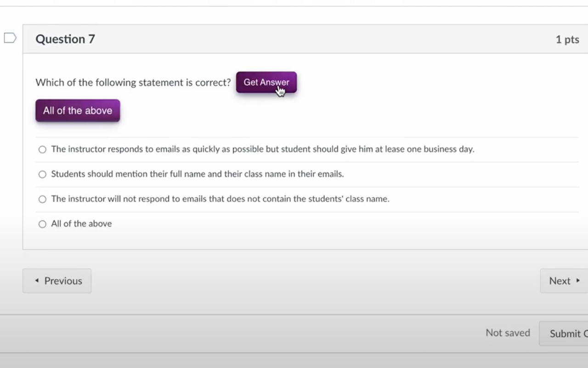Click the right arrow icon in Next button
Viewport: 588px width, 368px height.
tap(578, 281)
